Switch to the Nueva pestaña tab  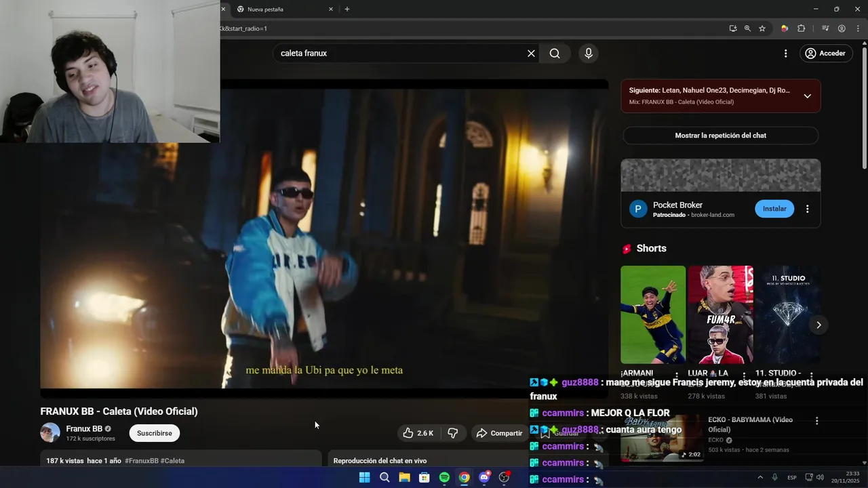pos(283,9)
